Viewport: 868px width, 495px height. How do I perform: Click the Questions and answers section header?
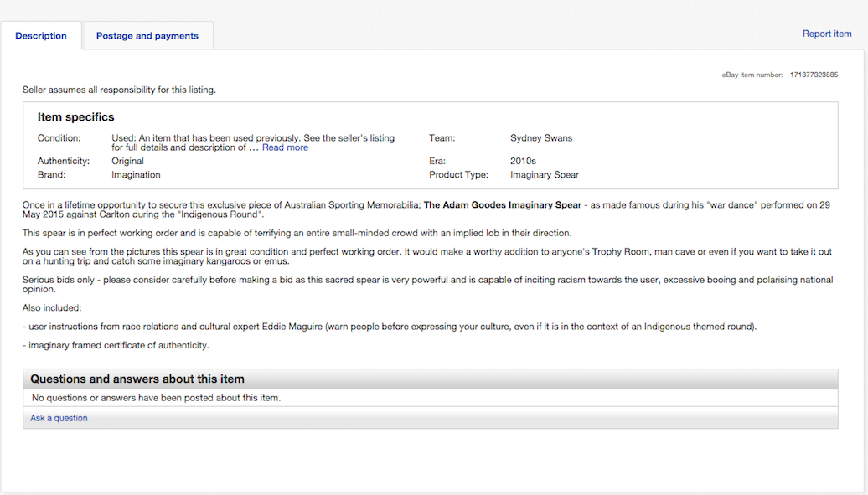coord(137,379)
